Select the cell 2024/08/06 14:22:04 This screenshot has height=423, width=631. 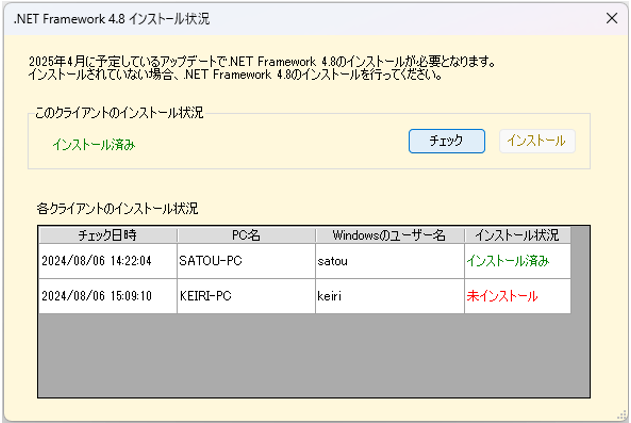107,261
